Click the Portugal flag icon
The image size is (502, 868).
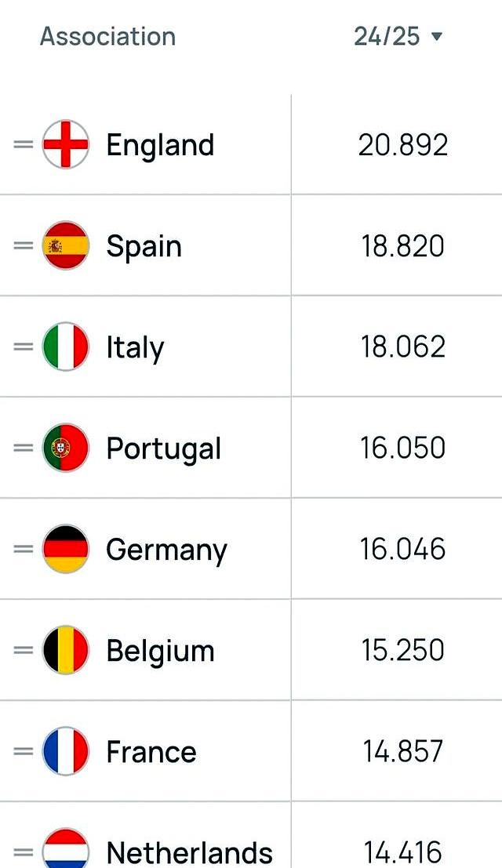(65, 448)
